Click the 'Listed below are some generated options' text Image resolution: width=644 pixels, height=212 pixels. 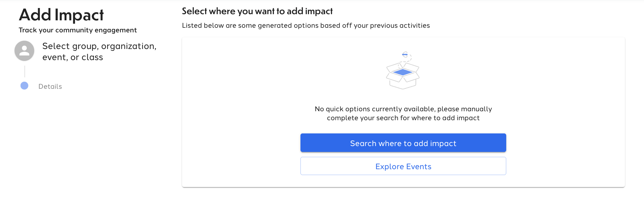(306, 25)
